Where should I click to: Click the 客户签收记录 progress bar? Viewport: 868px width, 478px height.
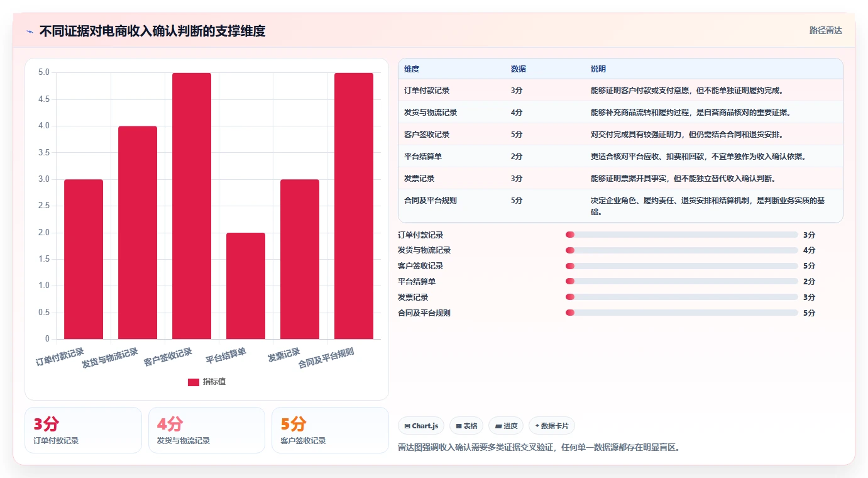681,265
